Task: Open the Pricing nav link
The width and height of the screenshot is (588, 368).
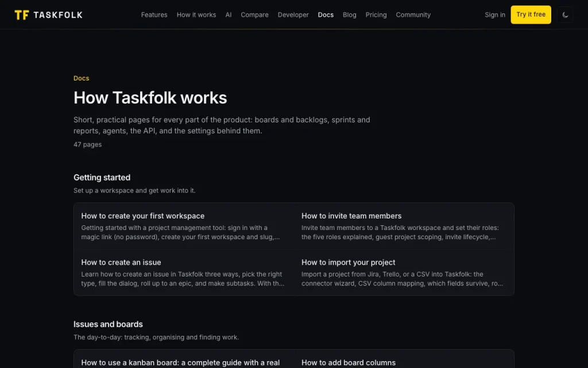Action: click(x=376, y=14)
